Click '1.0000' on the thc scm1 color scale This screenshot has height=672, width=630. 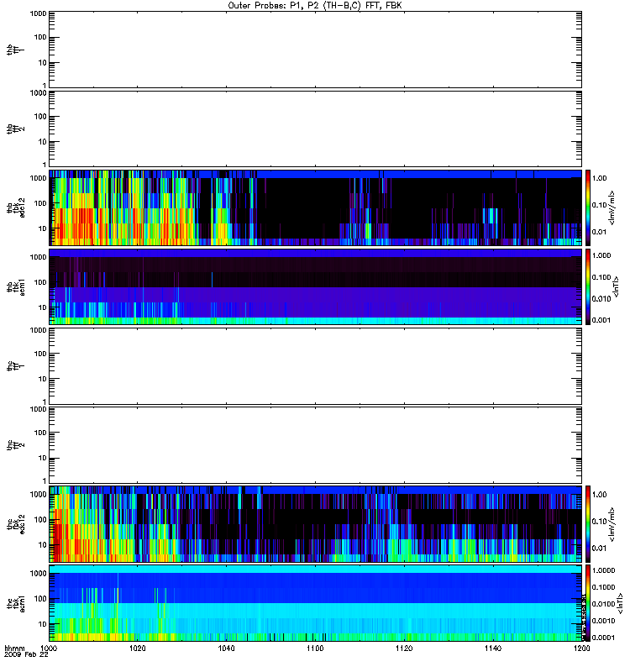coord(603,570)
